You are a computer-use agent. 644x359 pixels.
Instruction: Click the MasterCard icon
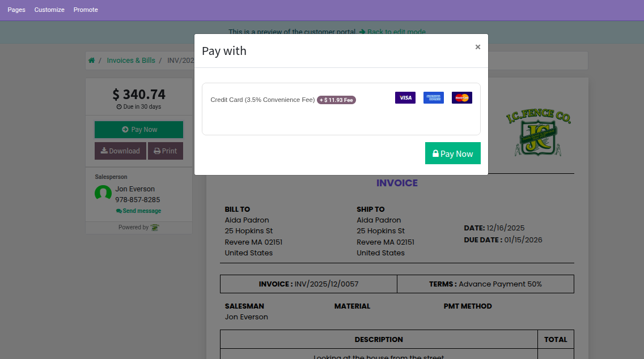pos(461,98)
